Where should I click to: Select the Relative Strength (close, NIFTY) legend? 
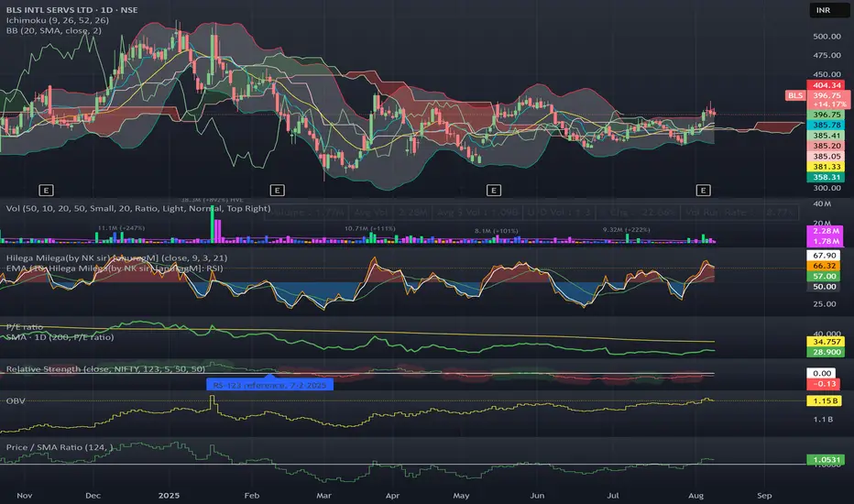(105, 369)
